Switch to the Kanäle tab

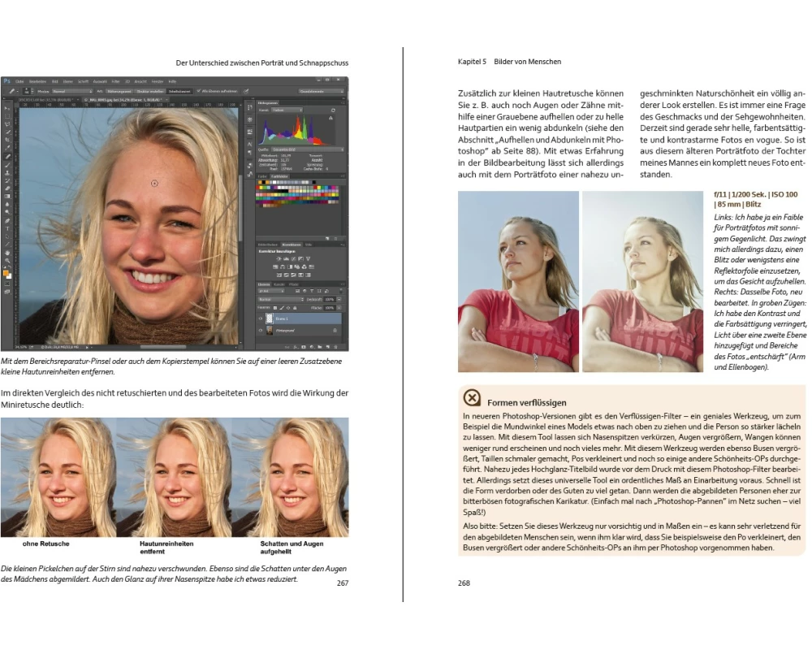tap(278, 284)
